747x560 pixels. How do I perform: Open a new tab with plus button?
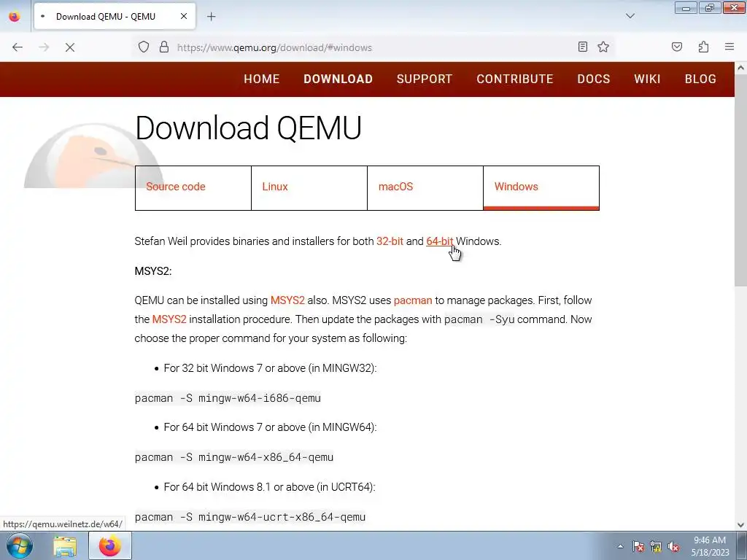[x=211, y=17]
